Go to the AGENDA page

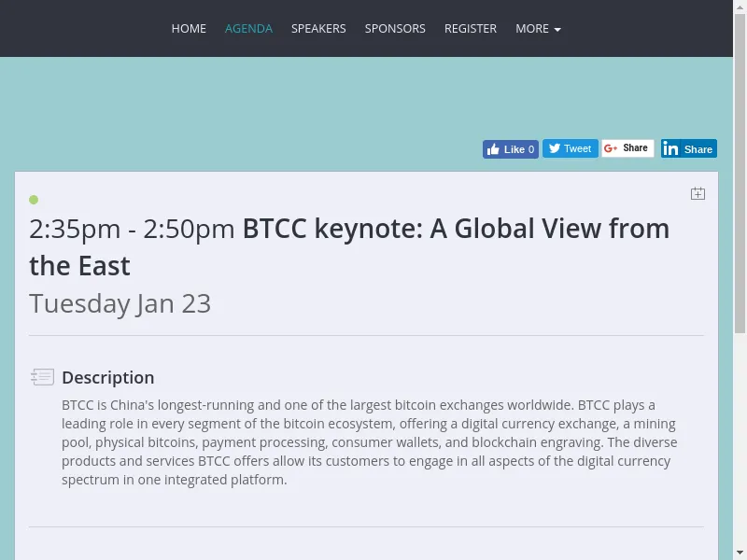point(248,29)
